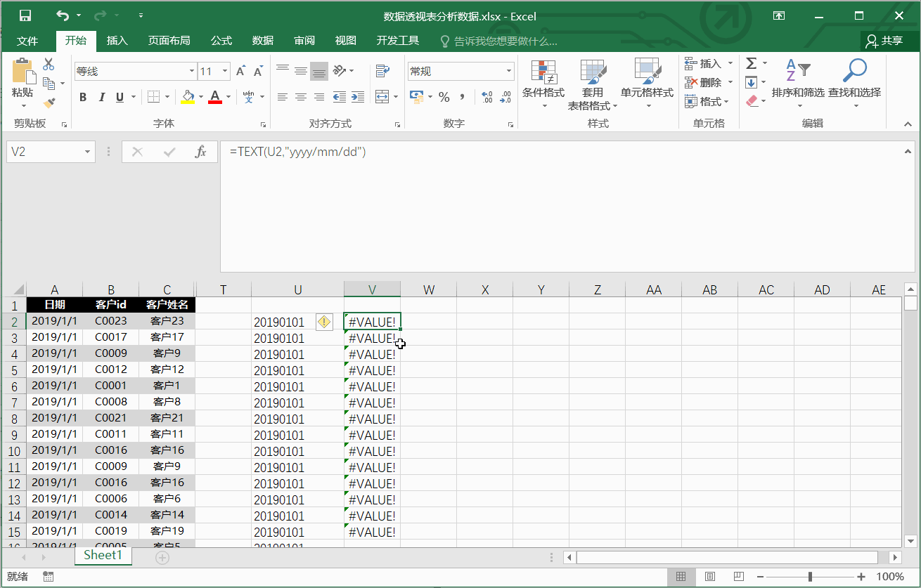
Task: Cut selection with the scissors icon
Action: (49, 65)
